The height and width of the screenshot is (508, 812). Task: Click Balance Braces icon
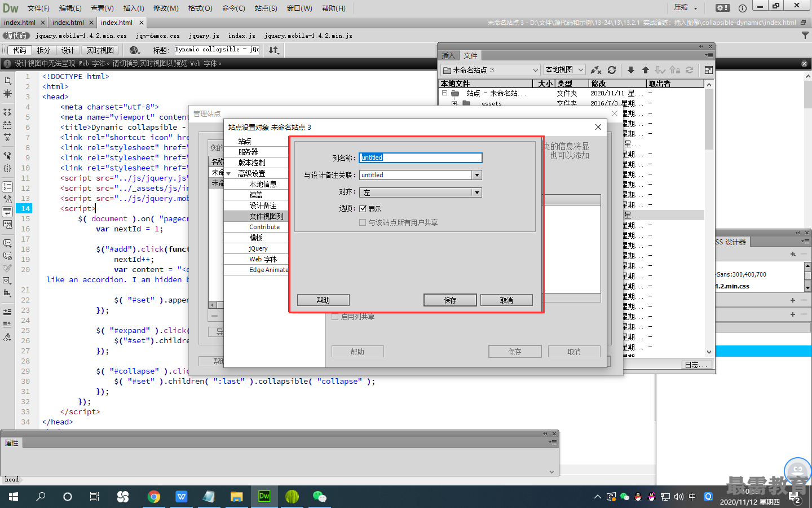pyautogui.click(x=7, y=168)
